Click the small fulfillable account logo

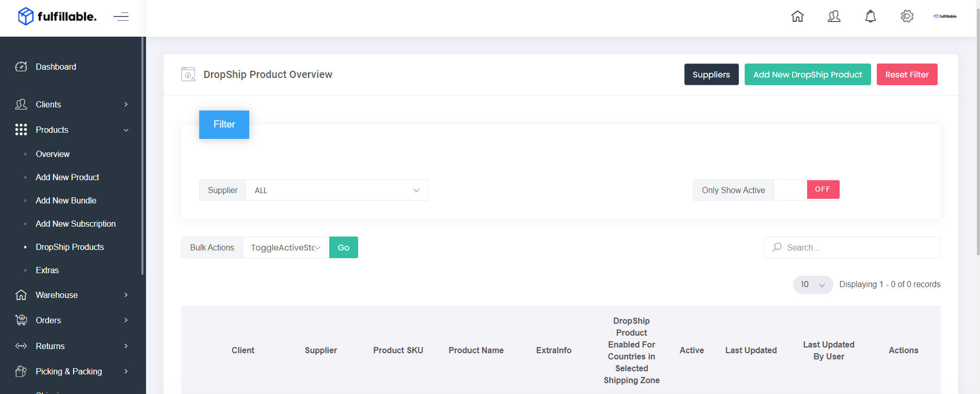(945, 17)
